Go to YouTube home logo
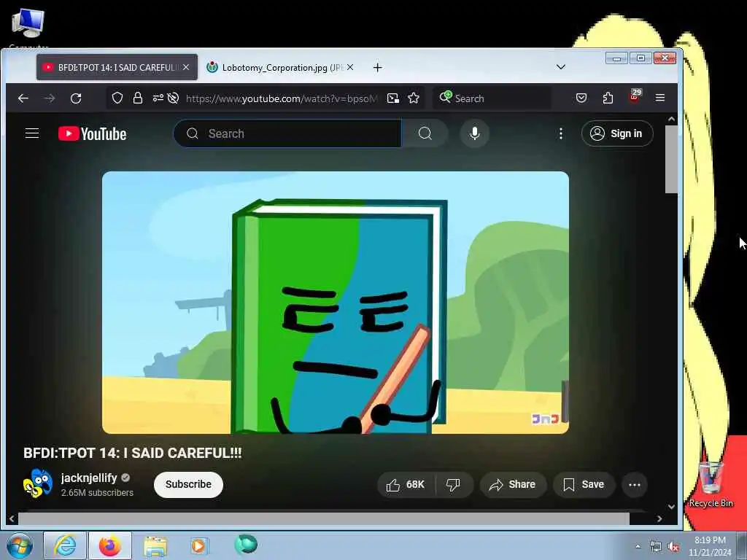Image resolution: width=747 pixels, height=560 pixels. click(93, 134)
